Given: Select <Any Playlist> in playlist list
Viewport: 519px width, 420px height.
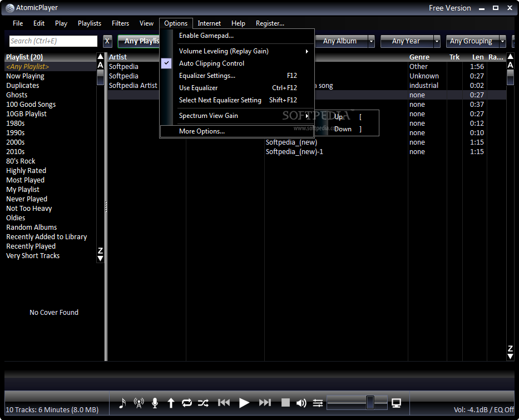Looking at the screenshot, I should pyautogui.click(x=50, y=67).
